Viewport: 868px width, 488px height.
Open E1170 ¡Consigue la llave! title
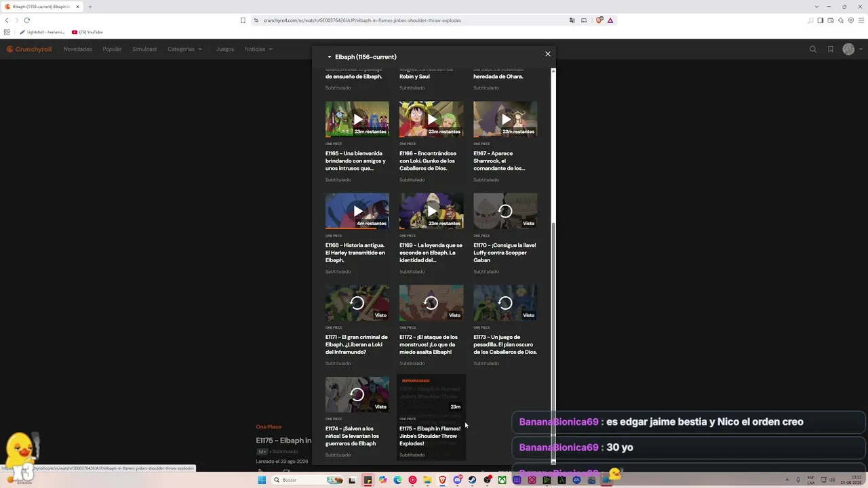point(505,253)
